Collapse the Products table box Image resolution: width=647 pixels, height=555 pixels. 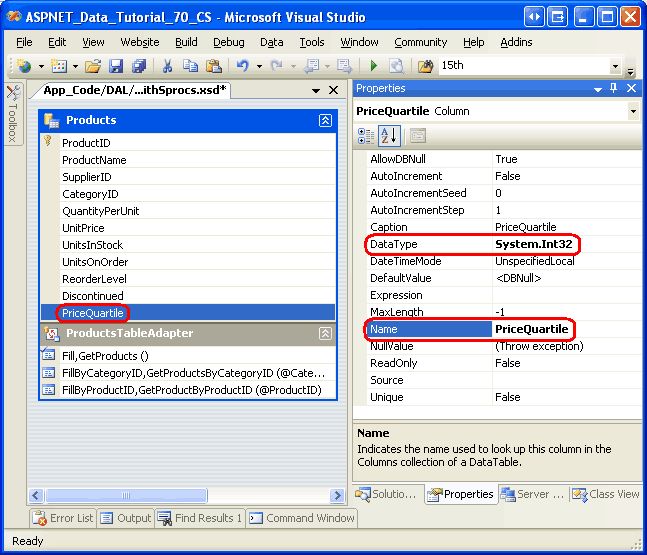[325, 120]
